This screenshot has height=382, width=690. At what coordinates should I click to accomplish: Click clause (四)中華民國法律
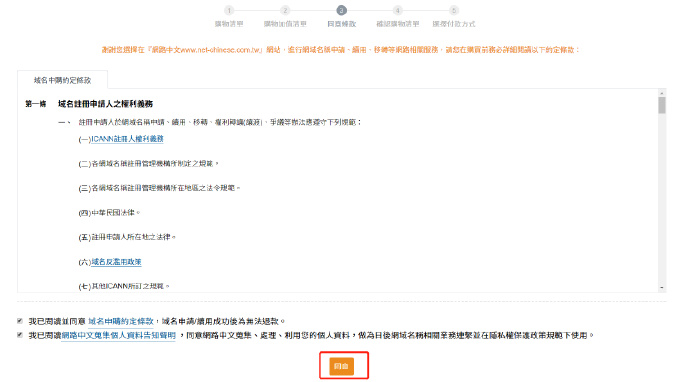coord(109,213)
